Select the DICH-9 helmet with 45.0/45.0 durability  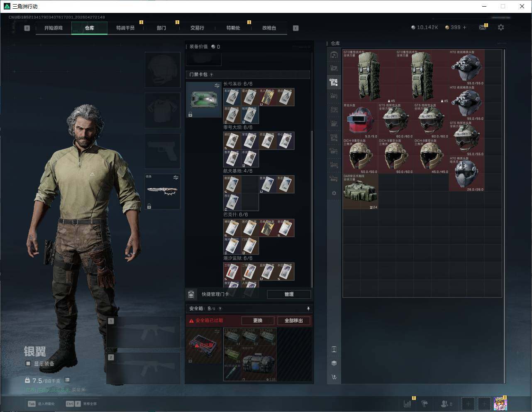tap(431, 156)
